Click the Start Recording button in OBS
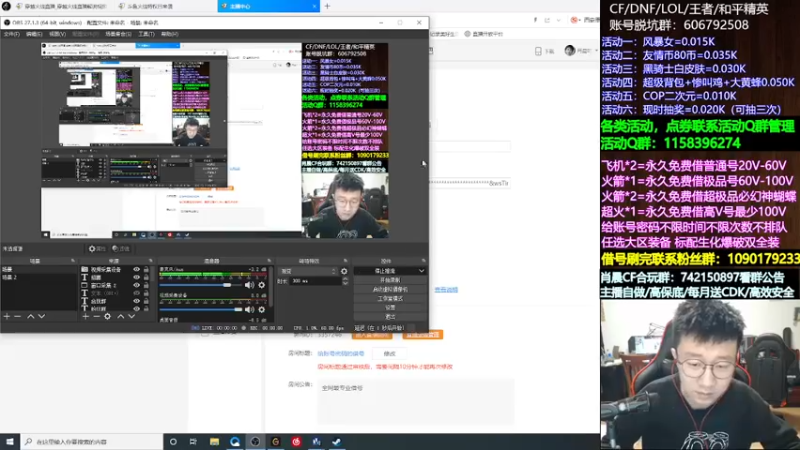The width and height of the screenshot is (800, 450). point(390,280)
